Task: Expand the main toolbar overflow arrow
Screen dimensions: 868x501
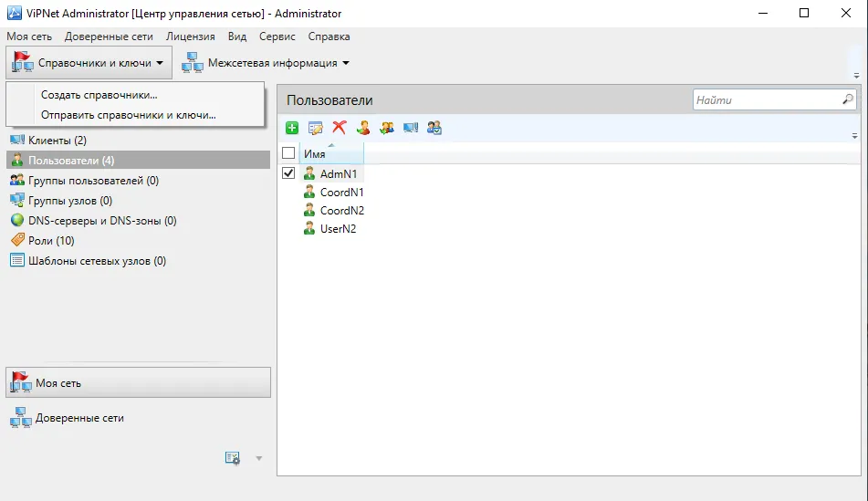Action: point(856,76)
